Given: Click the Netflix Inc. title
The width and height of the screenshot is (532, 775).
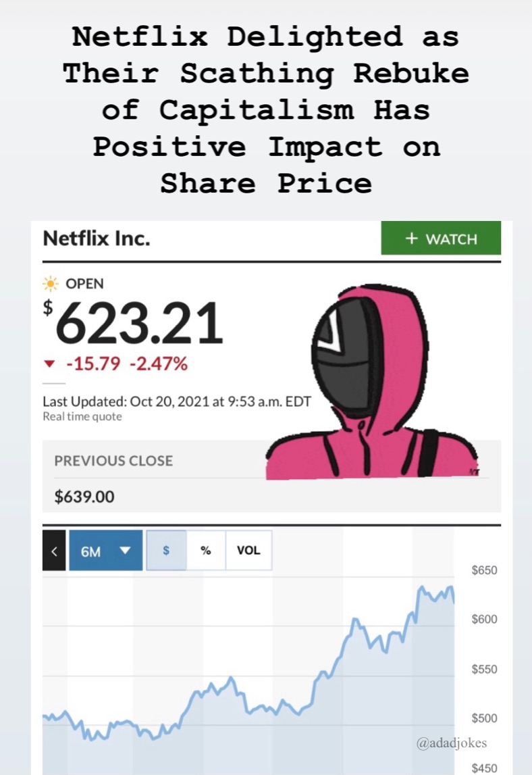Looking at the screenshot, I should tap(97, 239).
